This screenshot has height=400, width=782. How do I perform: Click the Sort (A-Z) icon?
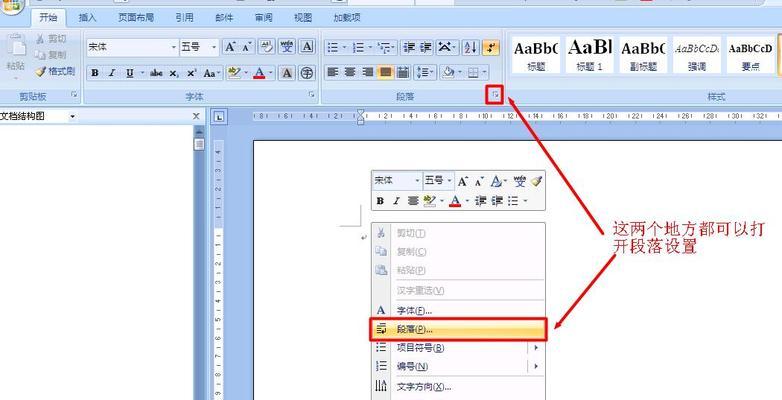(470, 47)
